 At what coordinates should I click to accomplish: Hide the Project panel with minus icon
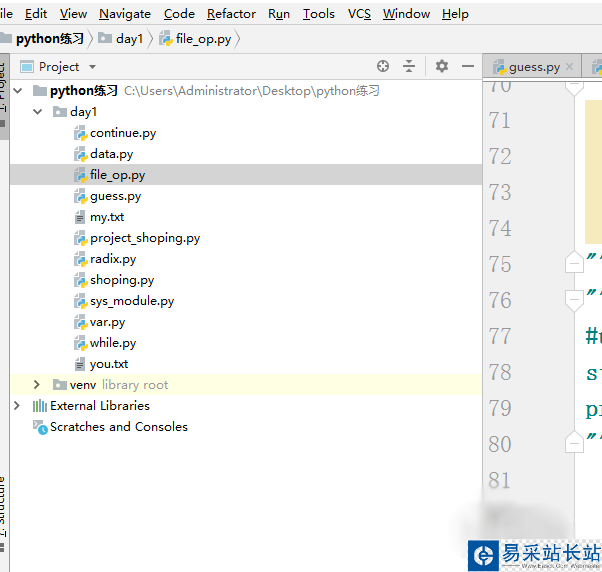coord(468,66)
